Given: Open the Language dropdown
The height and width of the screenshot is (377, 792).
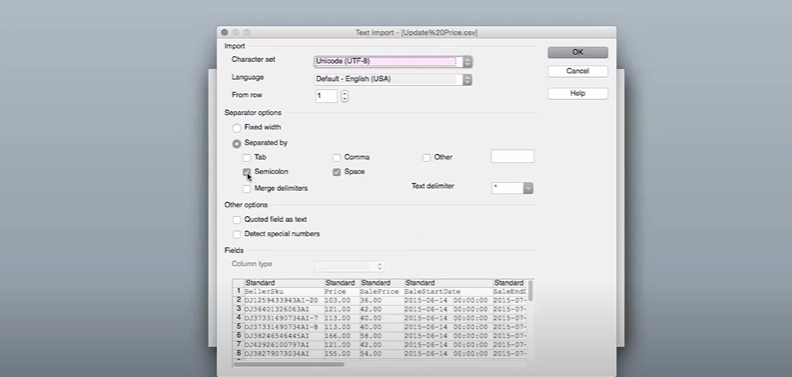Looking at the screenshot, I should [x=393, y=79].
